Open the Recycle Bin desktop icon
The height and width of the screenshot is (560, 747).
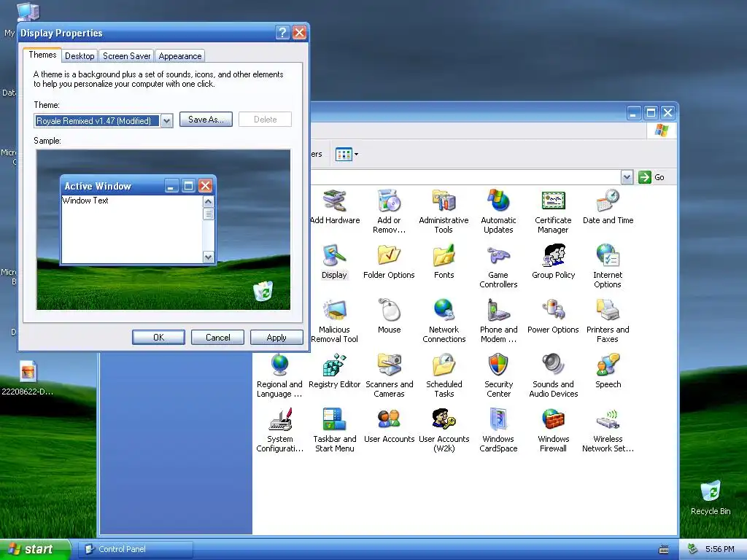tap(711, 497)
